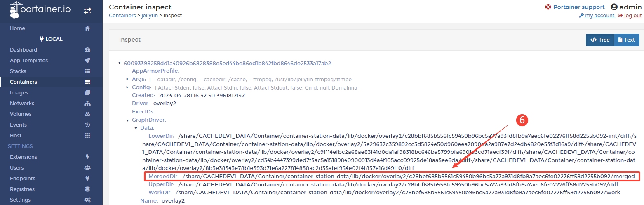The width and height of the screenshot is (644, 205).
Task: Click the App Templates rocket icon
Action: point(87,61)
